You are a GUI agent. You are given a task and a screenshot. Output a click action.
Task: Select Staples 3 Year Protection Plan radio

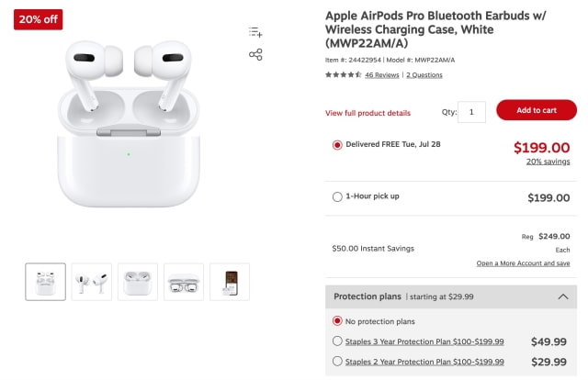pos(337,341)
